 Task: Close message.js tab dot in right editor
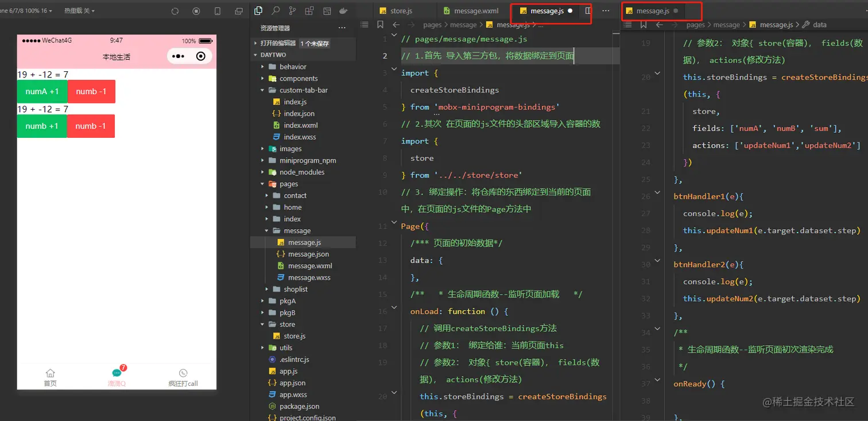point(675,11)
